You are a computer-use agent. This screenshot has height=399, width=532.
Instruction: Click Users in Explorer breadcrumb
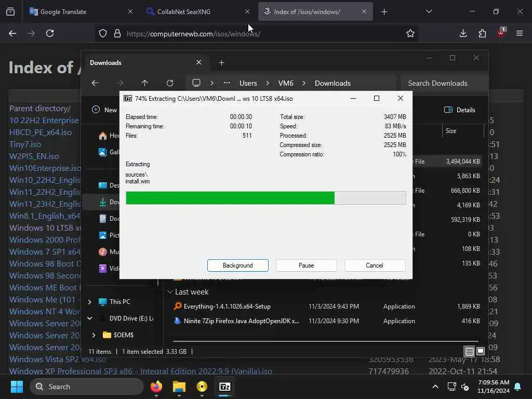point(248,83)
